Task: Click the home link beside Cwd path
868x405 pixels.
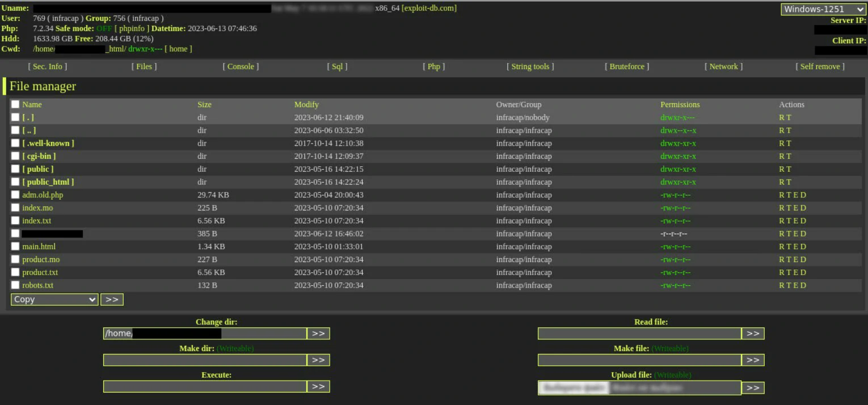Action: pyautogui.click(x=178, y=49)
